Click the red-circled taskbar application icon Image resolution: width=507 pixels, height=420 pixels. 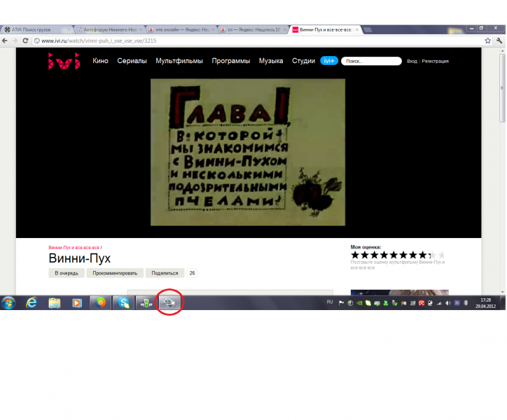pyautogui.click(x=169, y=303)
